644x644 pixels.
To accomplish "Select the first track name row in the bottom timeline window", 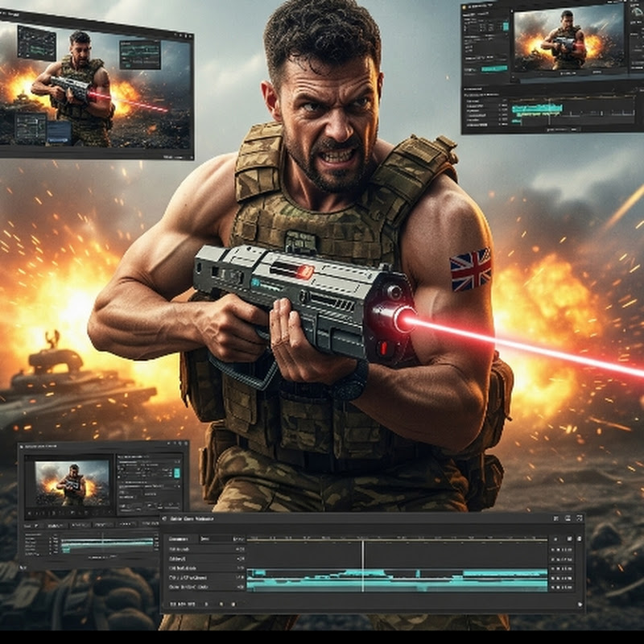I will (207, 549).
